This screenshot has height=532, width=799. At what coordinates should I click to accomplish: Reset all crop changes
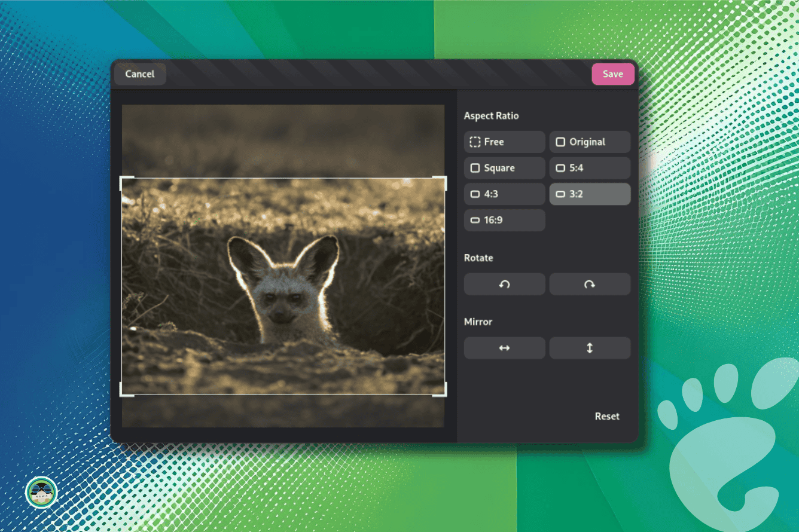point(607,416)
